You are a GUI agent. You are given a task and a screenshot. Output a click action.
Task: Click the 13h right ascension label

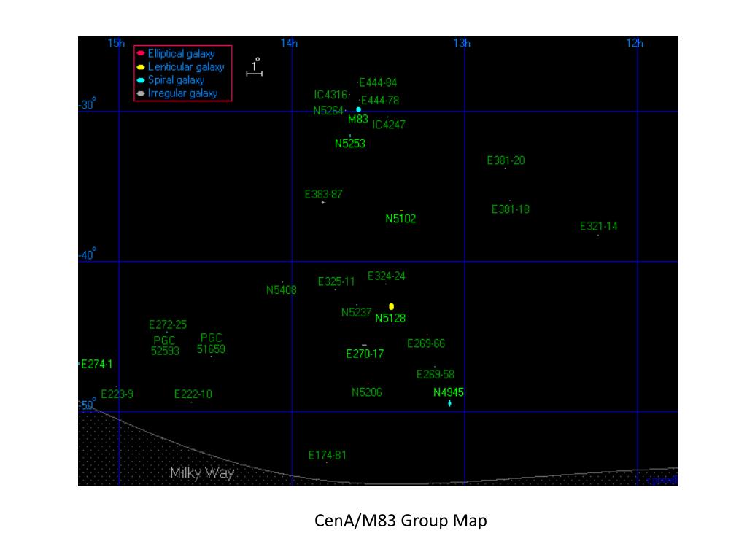(462, 43)
